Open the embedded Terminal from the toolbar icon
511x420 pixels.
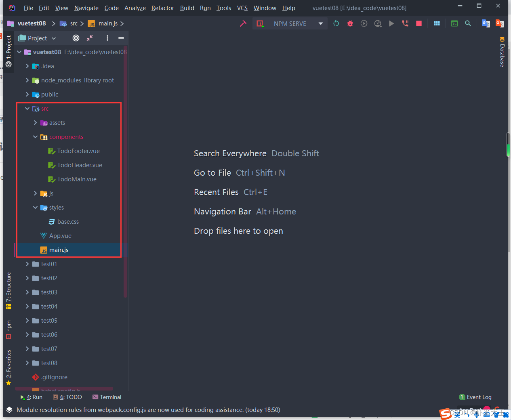454,23
